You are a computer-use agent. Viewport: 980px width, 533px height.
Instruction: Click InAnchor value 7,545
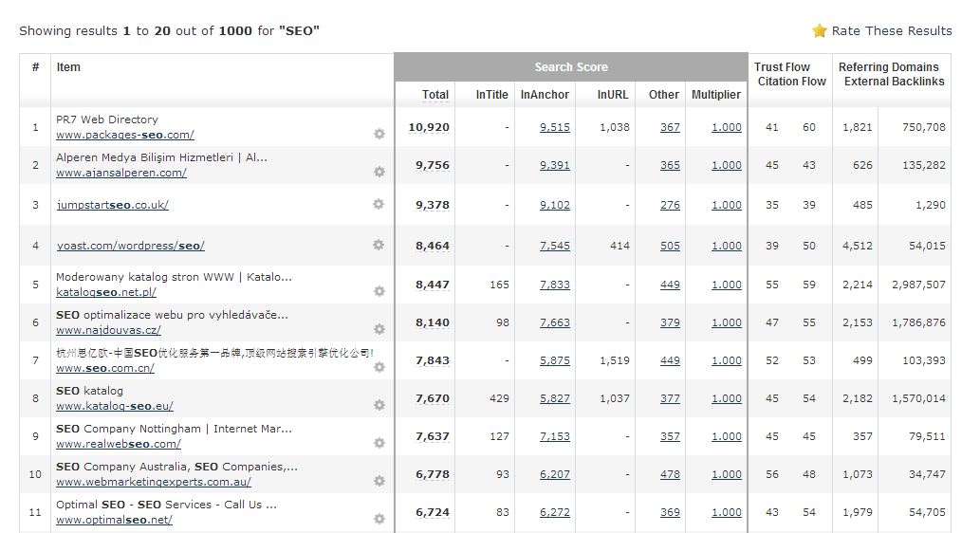tap(555, 247)
